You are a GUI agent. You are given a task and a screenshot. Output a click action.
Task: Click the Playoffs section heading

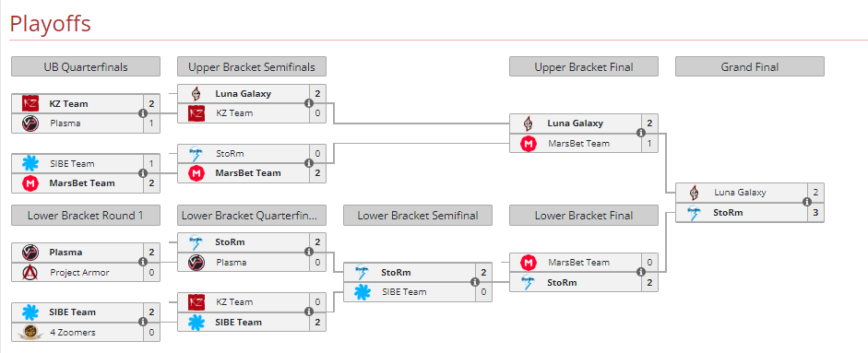click(50, 24)
